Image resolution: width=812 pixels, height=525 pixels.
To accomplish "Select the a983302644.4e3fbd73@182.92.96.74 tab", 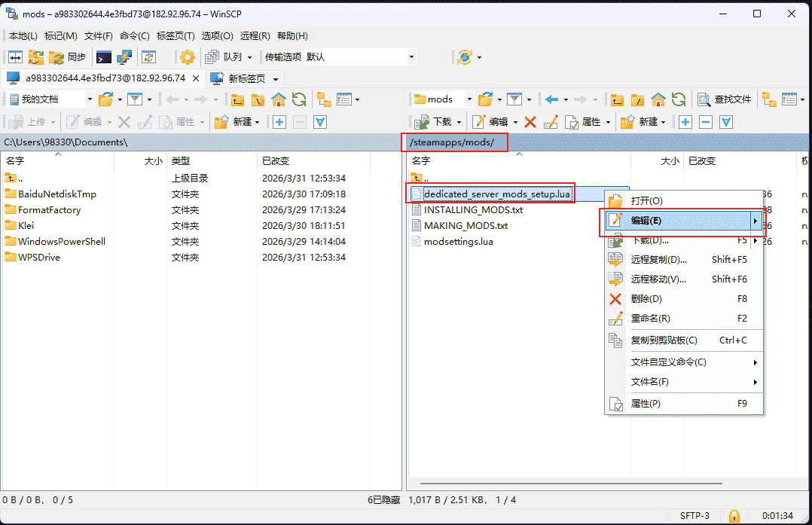I will [102, 78].
